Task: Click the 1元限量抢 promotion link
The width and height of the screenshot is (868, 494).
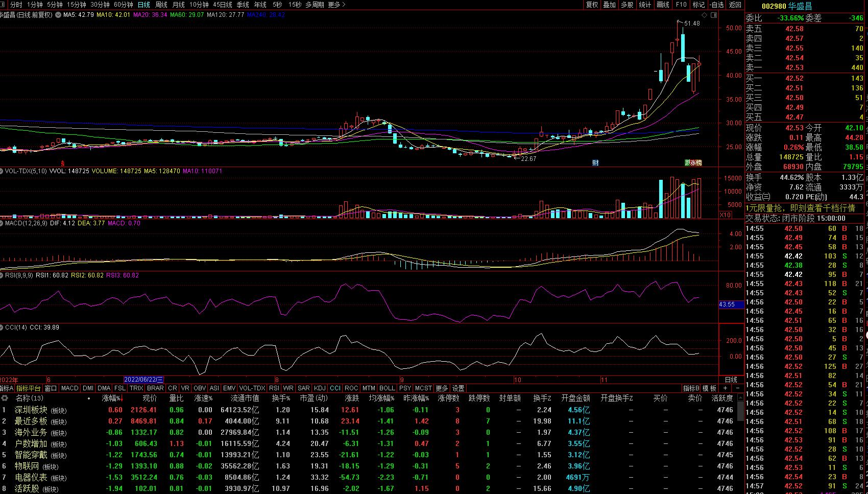Action: pyautogui.click(x=800, y=208)
